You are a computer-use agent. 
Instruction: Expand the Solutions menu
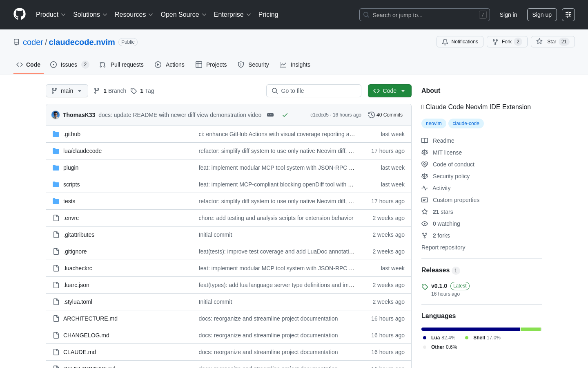pyautogui.click(x=90, y=15)
